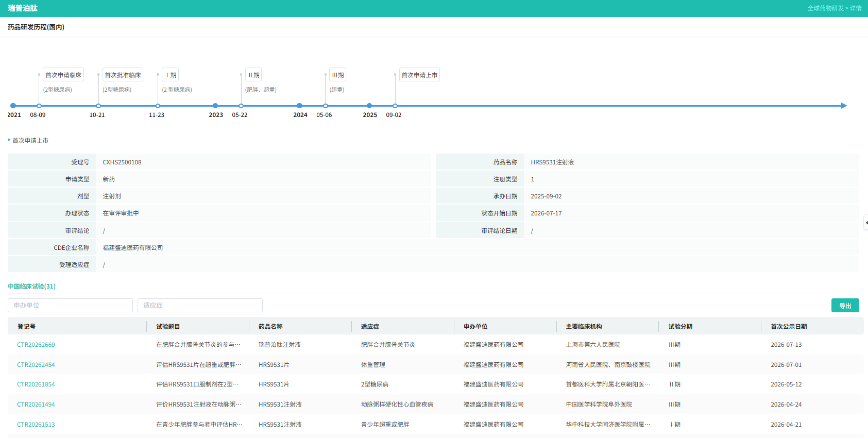Expand the collapsed side panel arrow
The width and height of the screenshot is (868, 438).
pyautogui.click(x=865, y=223)
